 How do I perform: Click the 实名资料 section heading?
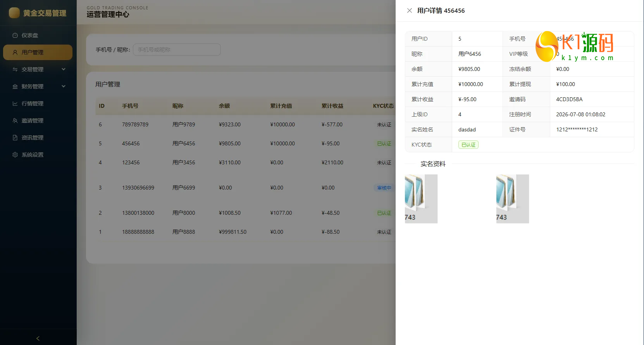pos(433,164)
